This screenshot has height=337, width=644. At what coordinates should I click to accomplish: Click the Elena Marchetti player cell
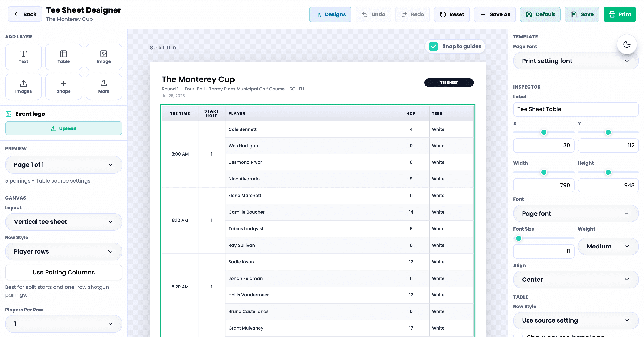(309, 196)
